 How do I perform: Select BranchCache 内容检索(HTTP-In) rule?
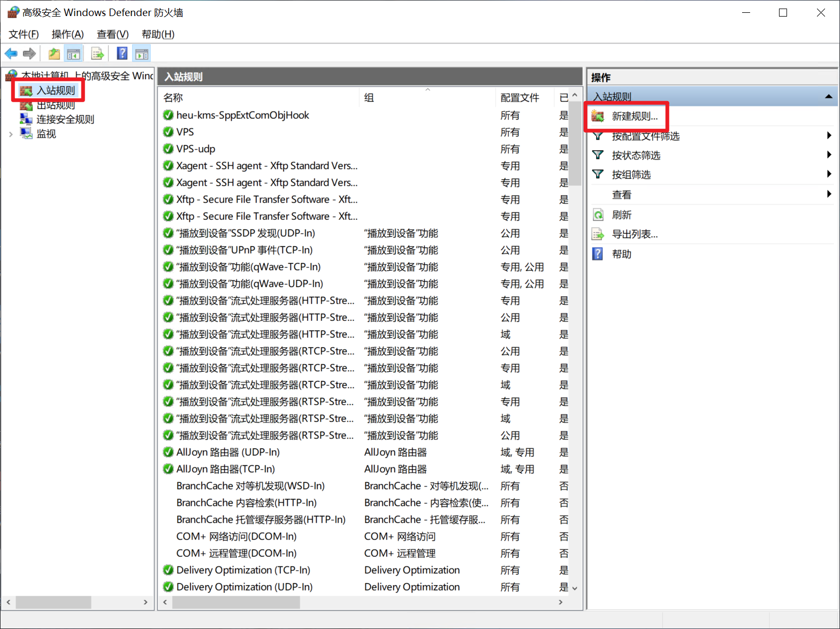tap(246, 503)
